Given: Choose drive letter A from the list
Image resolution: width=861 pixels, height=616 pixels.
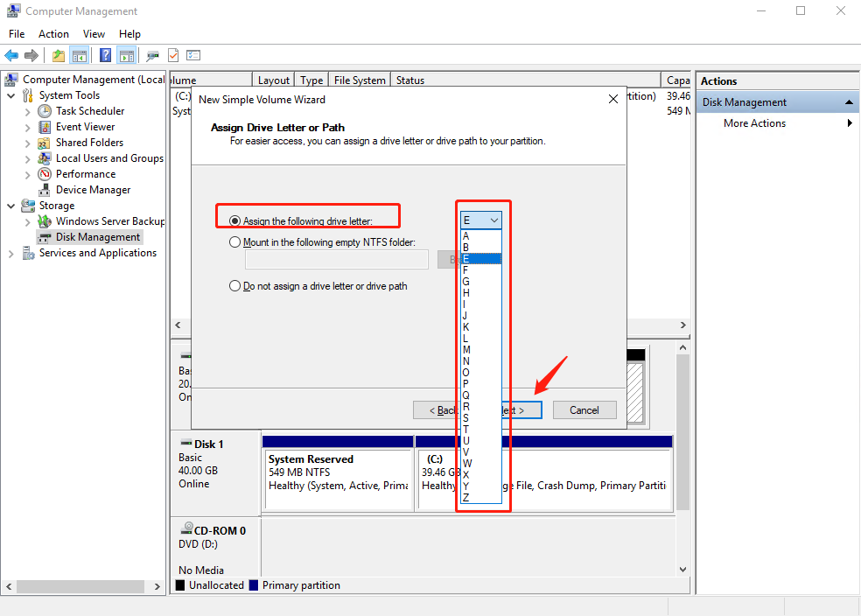Looking at the screenshot, I should 481,236.
